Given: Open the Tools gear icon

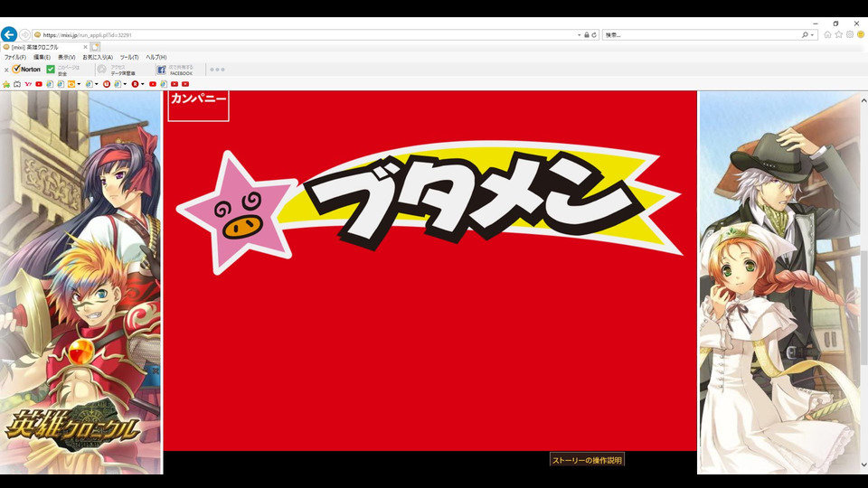Looking at the screenshot, I should click(x=850, y=34).
